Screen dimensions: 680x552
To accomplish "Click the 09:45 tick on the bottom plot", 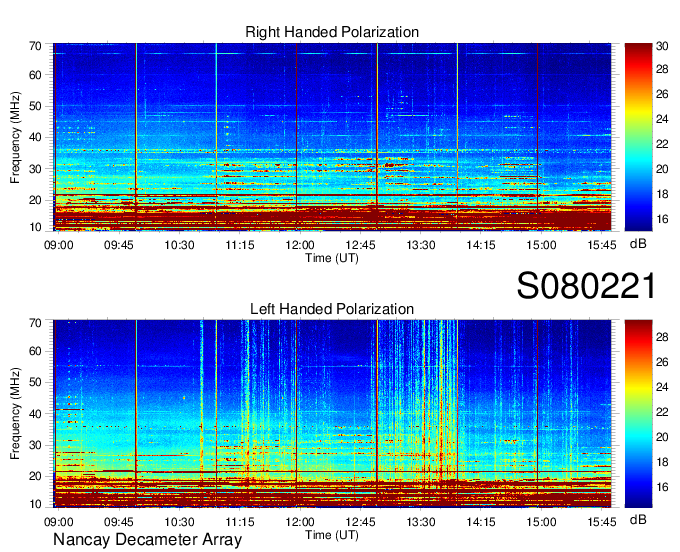I will [x=118, y=522].
